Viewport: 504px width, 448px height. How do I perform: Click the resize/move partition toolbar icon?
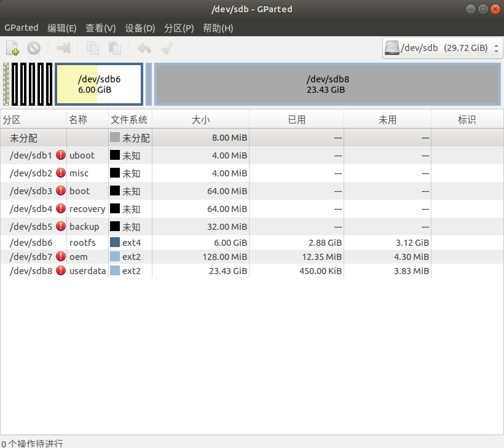[x=63, y=48]
